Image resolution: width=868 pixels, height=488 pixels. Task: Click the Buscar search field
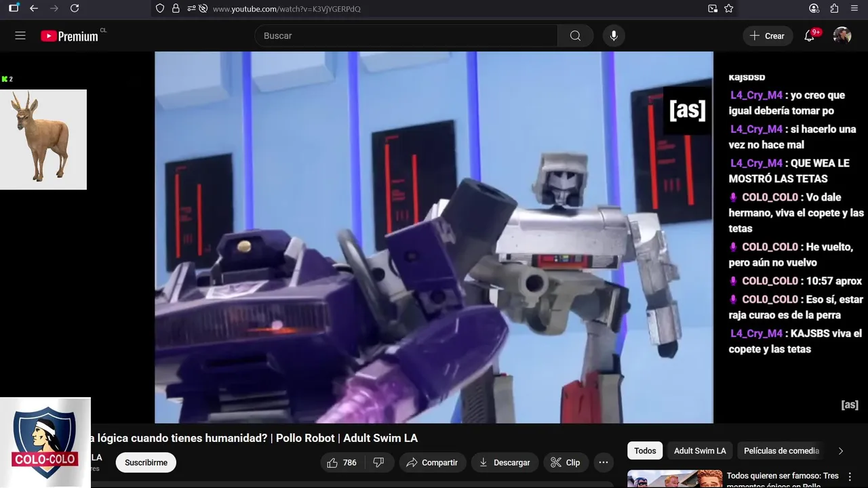(406, 36)
